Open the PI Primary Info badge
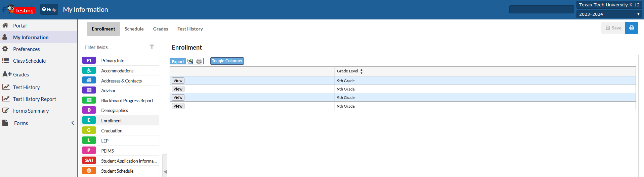 (89, 60)
